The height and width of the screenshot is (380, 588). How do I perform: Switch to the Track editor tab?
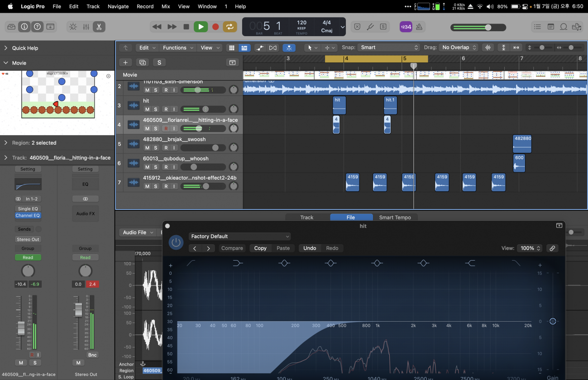pos(306,218)
